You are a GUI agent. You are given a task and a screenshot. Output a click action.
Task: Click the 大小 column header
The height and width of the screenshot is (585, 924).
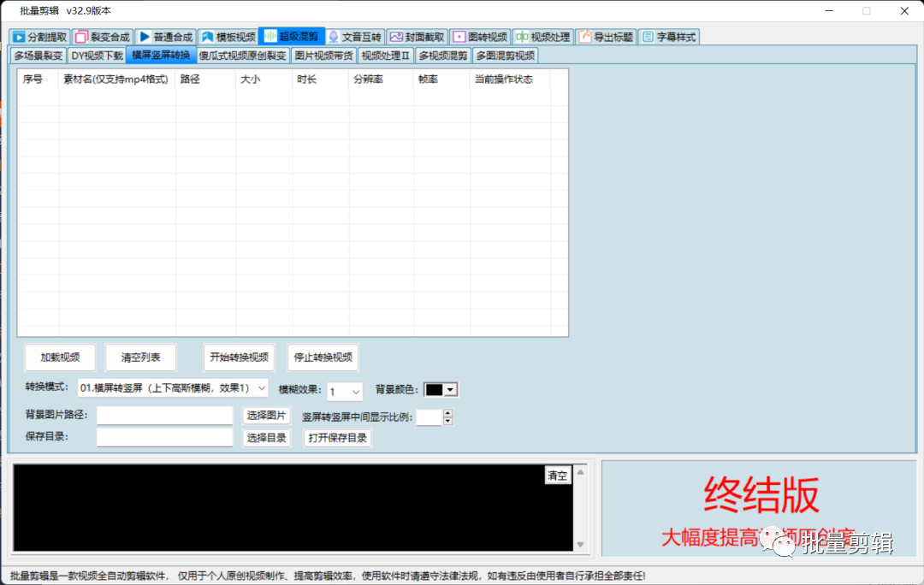[x=264, y=79]
